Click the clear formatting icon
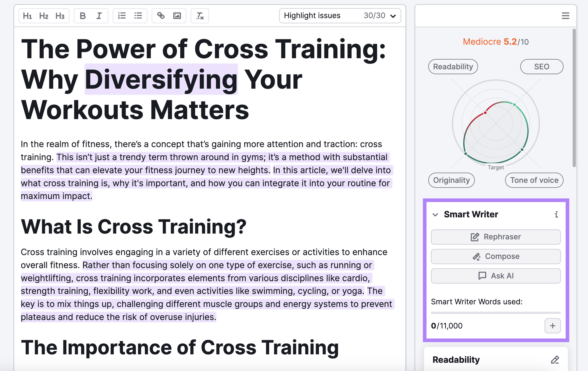Viewport: 588px width, 371px height. [200, 16]
